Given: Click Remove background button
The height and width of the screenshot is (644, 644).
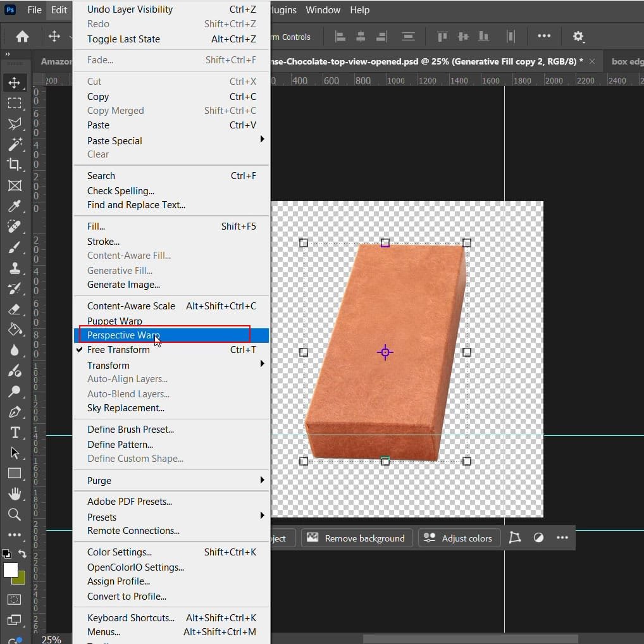Looking at the screenshot, I should click(356, 538).
